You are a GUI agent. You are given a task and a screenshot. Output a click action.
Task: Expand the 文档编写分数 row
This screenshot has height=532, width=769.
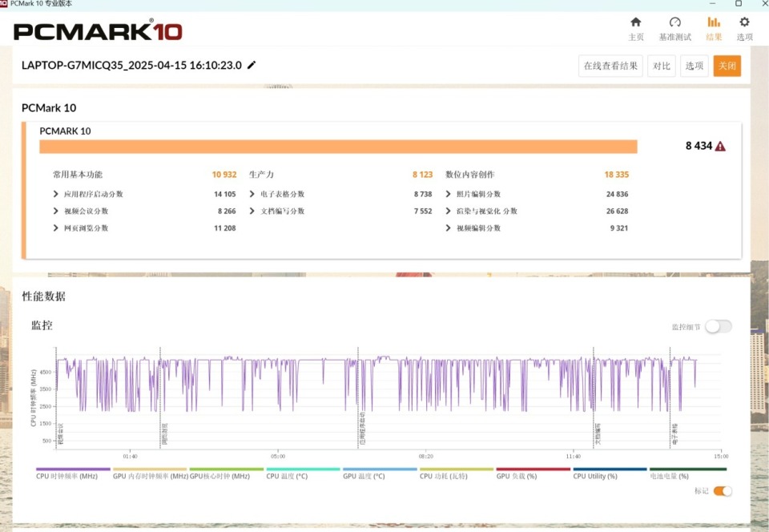[x=252, y=211]
